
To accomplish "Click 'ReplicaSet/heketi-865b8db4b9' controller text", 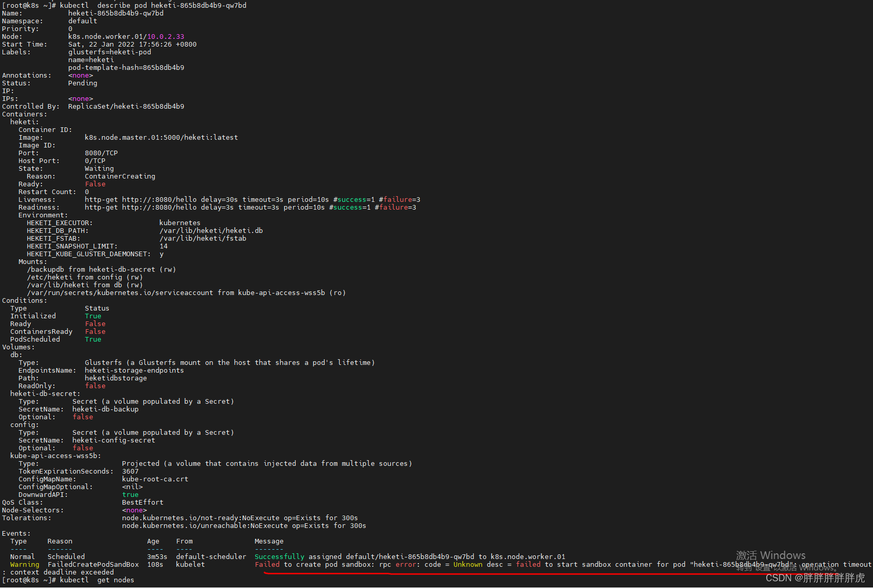I will click(126, 107).
